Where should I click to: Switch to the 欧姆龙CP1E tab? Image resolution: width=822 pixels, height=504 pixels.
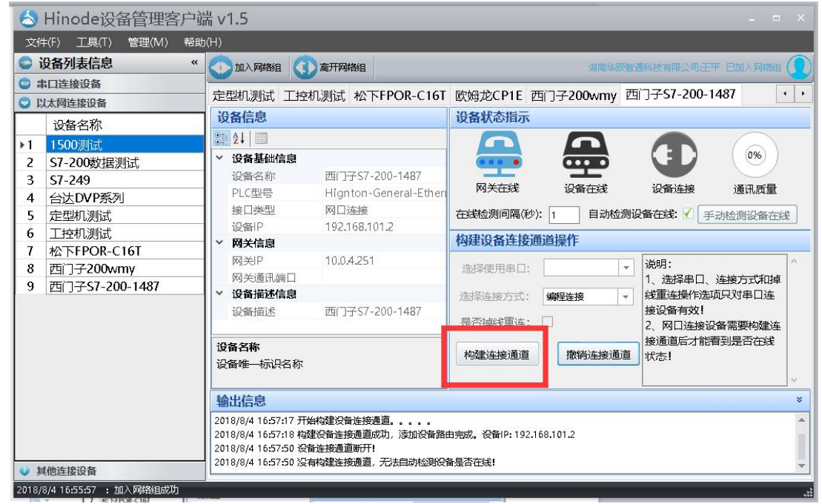488,96
